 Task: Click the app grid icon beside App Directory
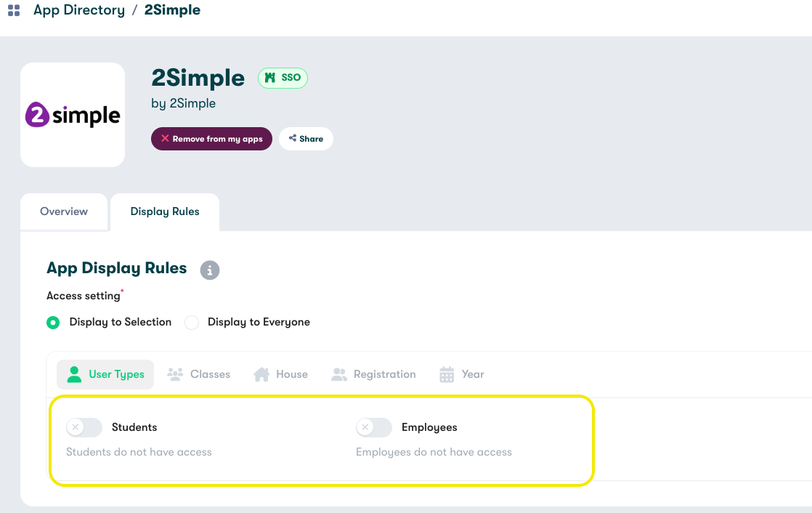(14, 11)
